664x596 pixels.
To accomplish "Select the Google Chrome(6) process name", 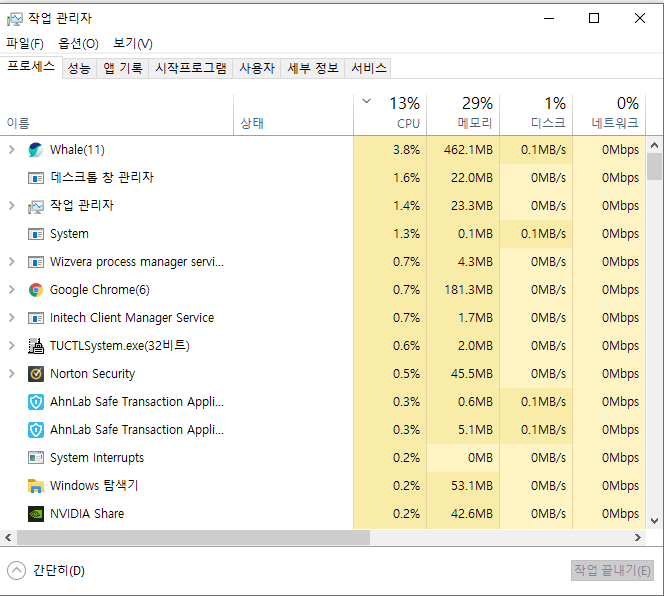I will pyautogui.click(x=100, y=290).
